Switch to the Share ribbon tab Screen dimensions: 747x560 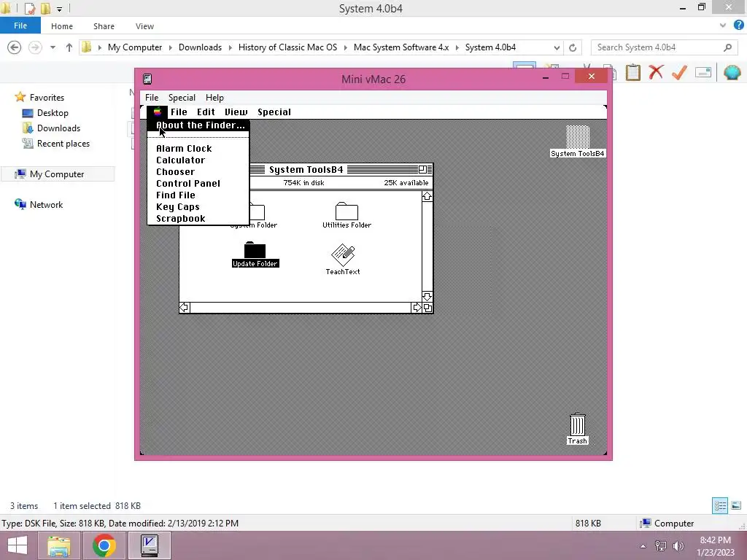(x=104, y=26)
